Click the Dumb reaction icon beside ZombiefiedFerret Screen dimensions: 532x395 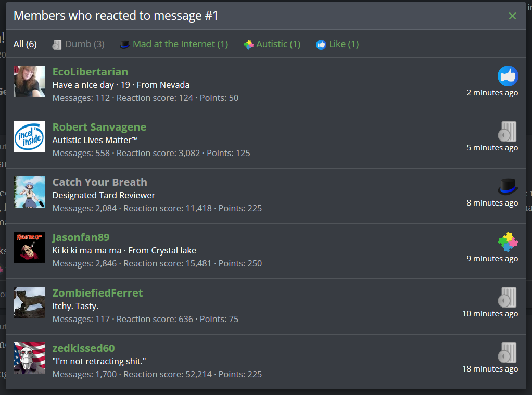508,297
